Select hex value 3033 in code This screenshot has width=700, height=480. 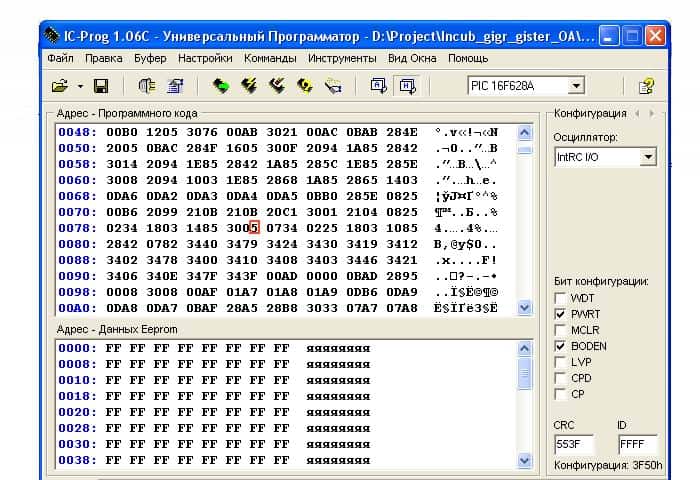pyautogui.click(x=322, y=309)
